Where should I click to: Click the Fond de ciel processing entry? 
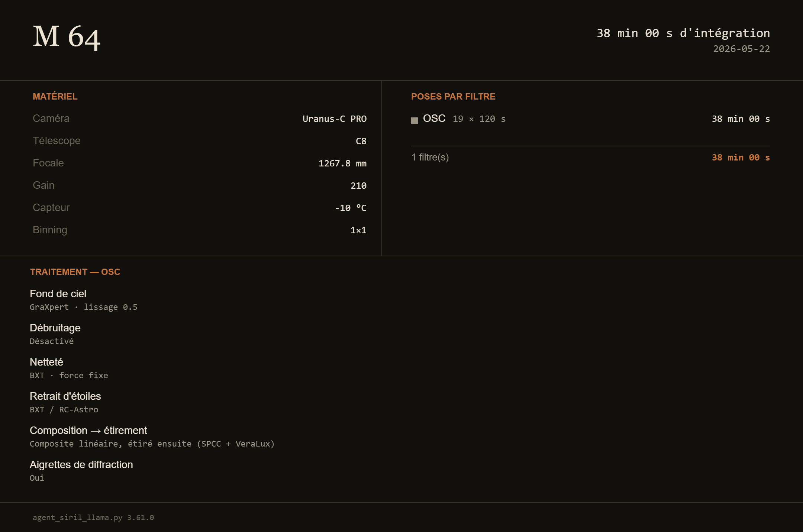tap(84, 300)
